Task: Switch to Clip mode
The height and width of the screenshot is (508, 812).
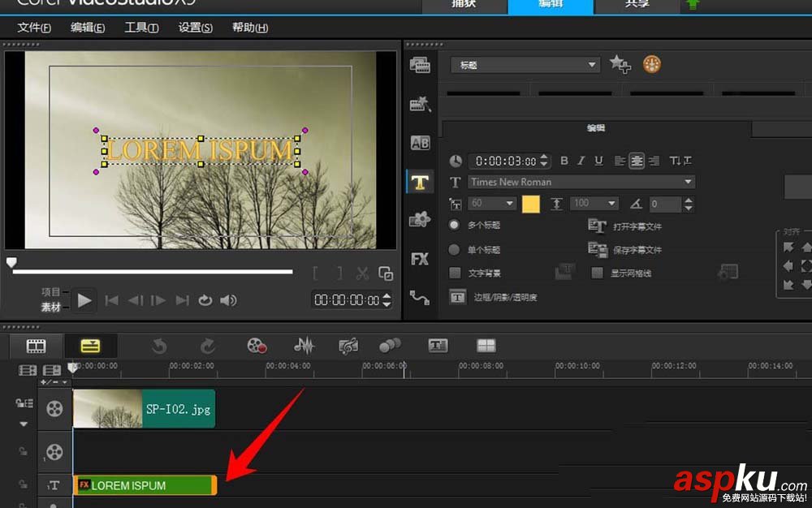Action: point(51,307)
